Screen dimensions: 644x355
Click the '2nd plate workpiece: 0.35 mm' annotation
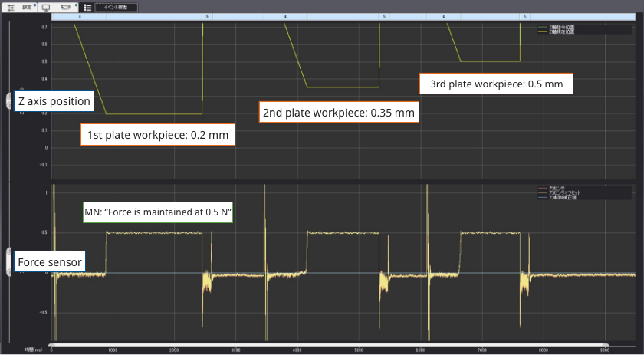pyautogui.click(x=339, y=113)
